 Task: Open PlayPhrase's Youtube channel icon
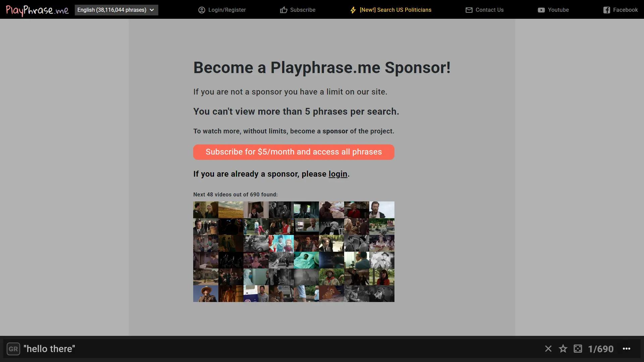click(x=541, y=10)
